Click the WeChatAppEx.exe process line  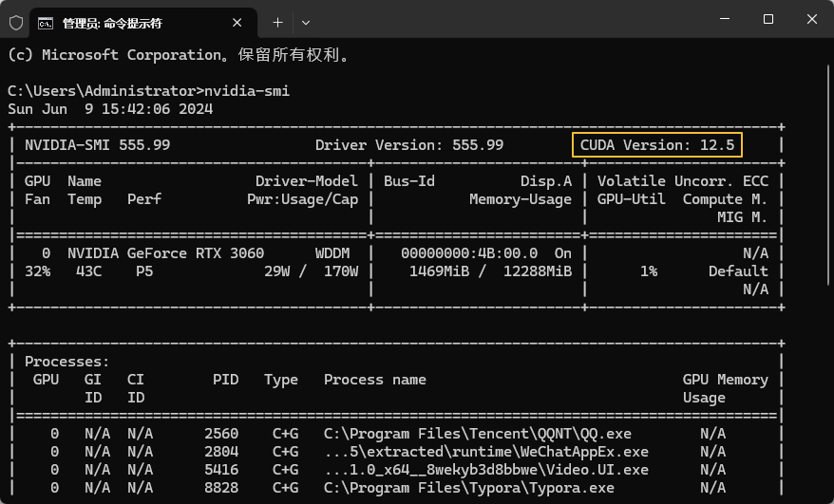(486, 452)
